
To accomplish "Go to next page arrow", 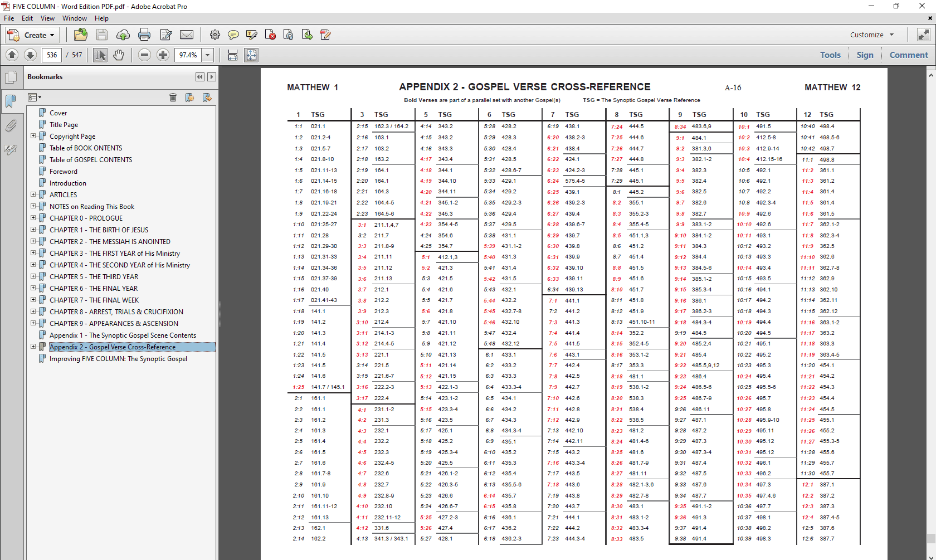I will pyautogui.click(x=31, y=55).
